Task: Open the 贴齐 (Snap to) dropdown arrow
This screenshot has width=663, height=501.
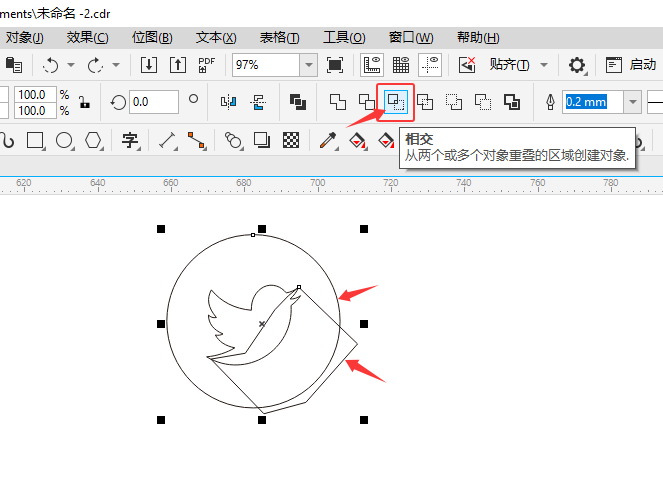Action: (x=544, y=65)
